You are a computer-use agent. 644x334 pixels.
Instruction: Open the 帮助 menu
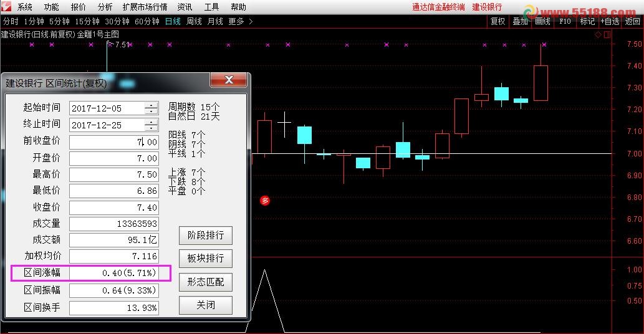pyautogui.click(x=239, y=7)
